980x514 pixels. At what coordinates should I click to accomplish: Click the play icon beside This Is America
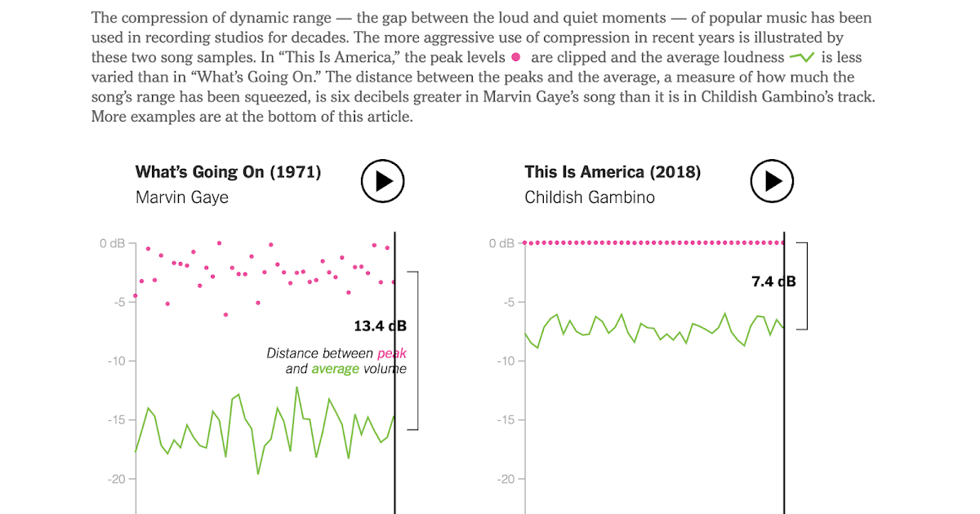pyautogui.click(x=772, y=181)
